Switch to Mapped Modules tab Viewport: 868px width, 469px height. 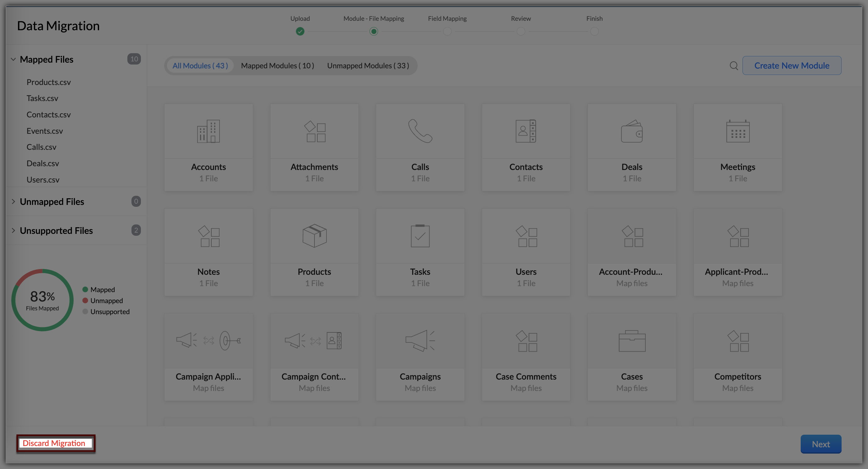(277, 65)
